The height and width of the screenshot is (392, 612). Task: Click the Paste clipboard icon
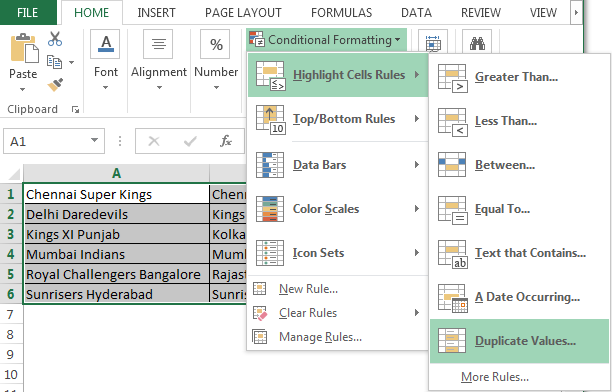point(24,48)
